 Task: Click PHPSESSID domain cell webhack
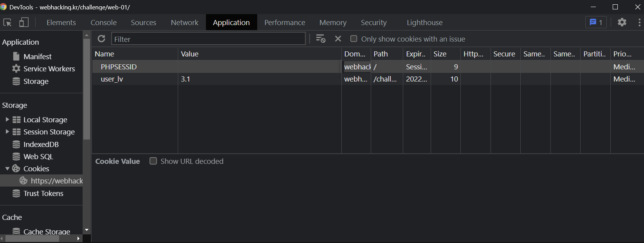(357, 67)
